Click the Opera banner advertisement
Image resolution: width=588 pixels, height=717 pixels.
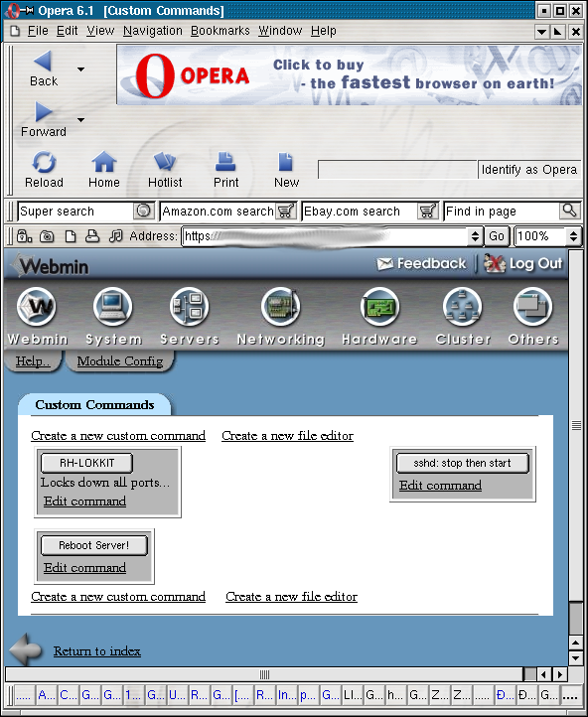(x=349, y=75)
